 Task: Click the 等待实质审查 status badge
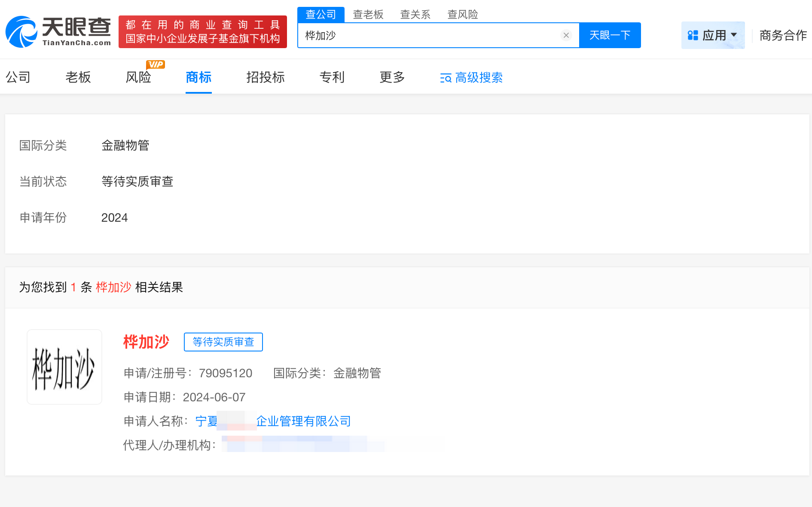223,342
